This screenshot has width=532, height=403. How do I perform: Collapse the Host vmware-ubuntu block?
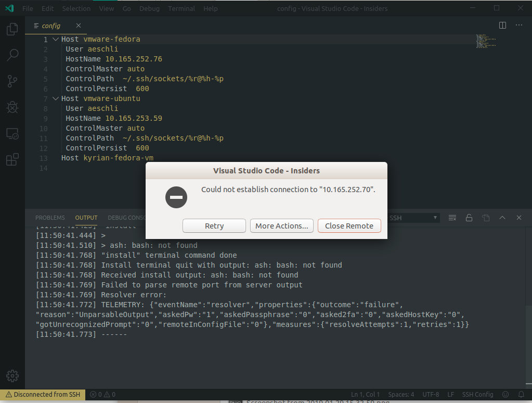point(56,98)
